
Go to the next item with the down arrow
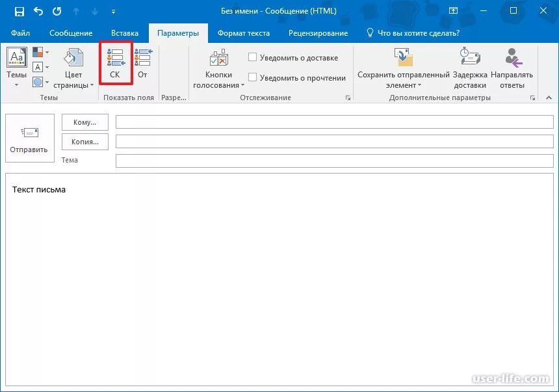[95, 12]
